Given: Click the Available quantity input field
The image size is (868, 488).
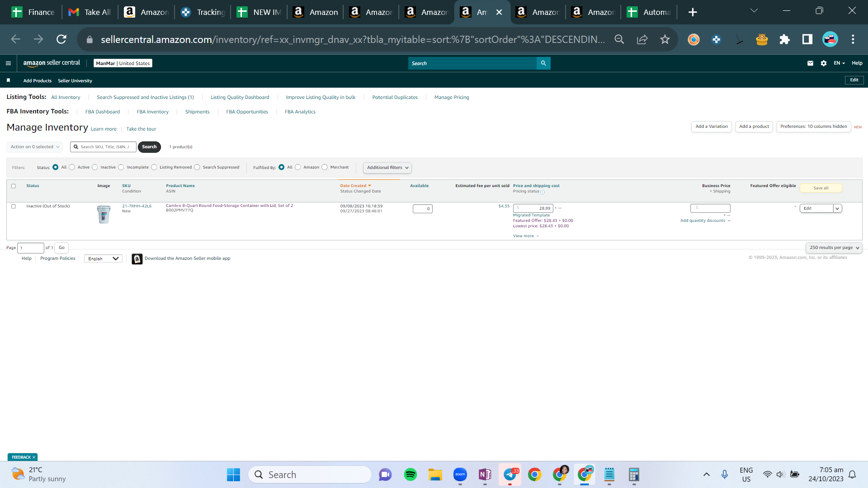Looking at the screenshot, I should 423,209.
